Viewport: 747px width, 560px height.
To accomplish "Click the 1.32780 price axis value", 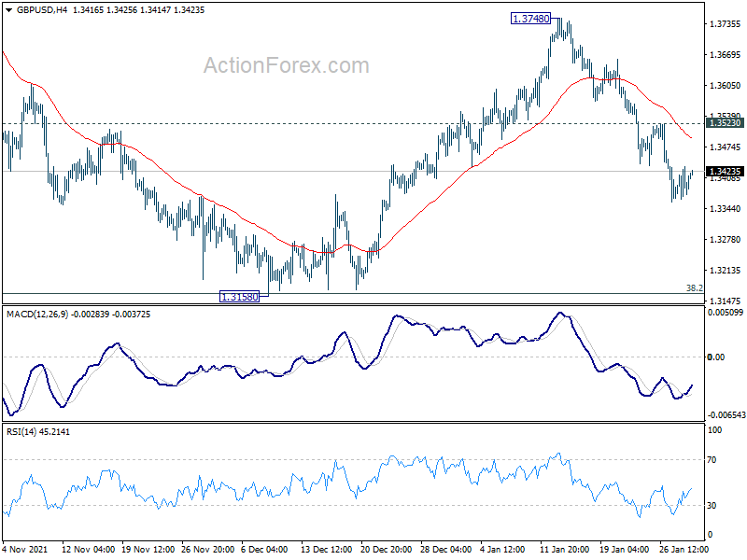I will click(x=726, y=240).
